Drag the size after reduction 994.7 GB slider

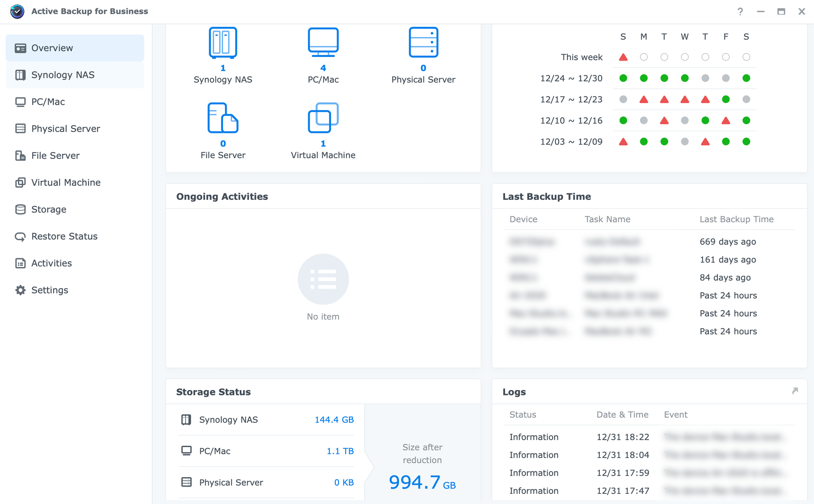423,465
